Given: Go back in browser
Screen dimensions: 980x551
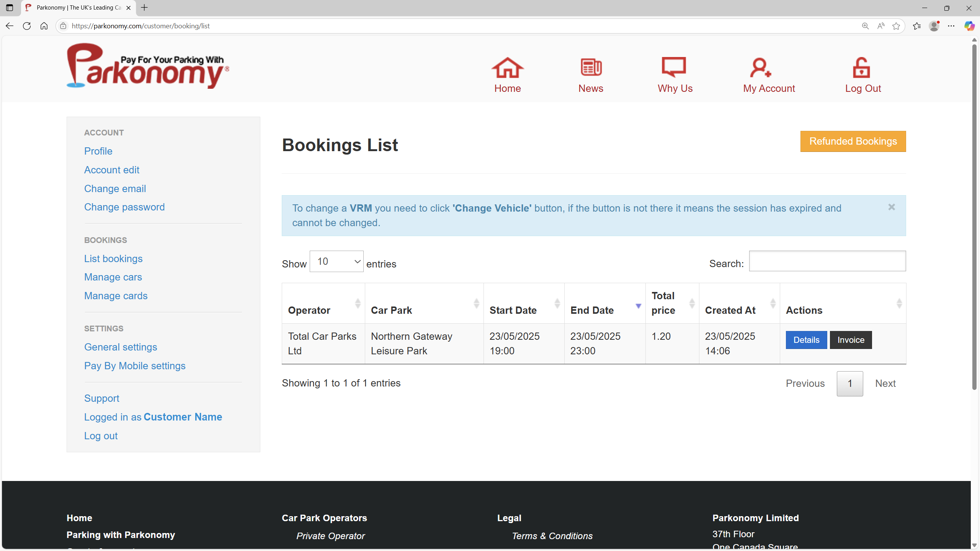Looking at the screenshot, I should 10,26.
